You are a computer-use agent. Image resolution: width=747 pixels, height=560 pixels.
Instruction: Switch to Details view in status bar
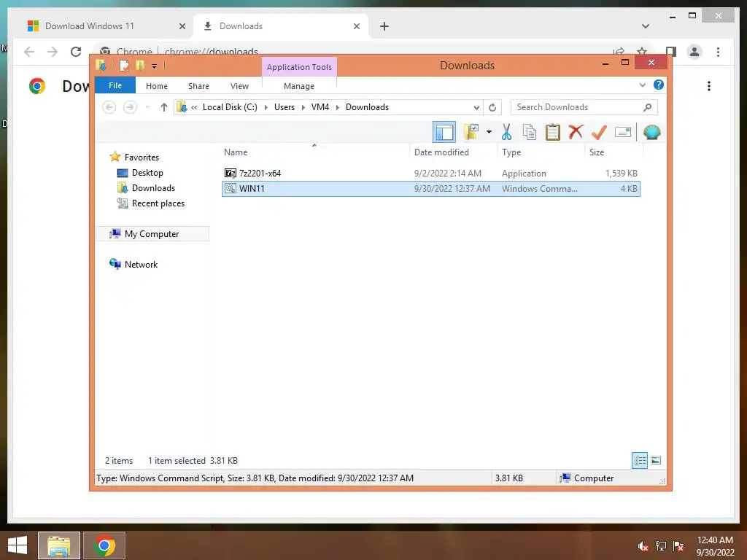[x=640, y=461]
